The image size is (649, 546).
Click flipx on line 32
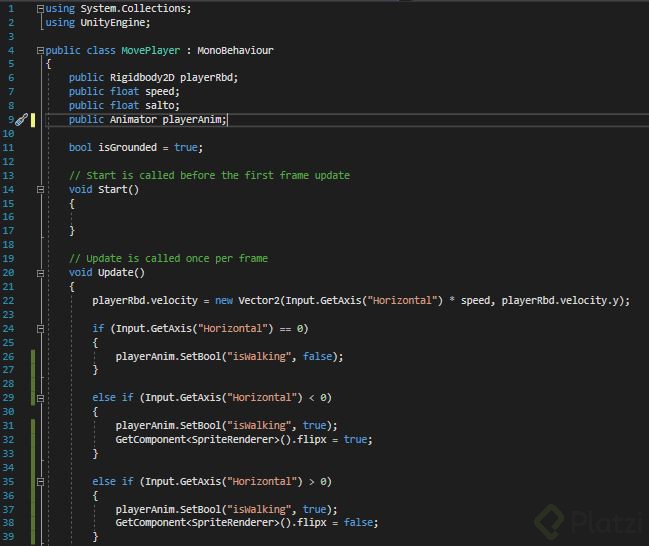point(312,439)
